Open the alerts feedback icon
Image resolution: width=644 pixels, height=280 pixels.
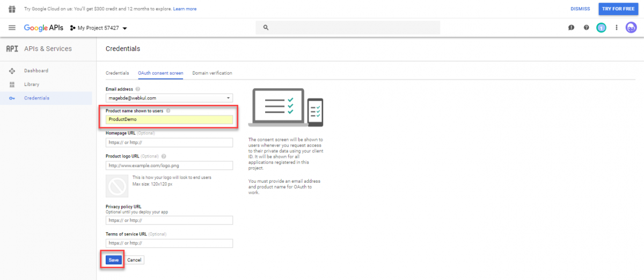571,27
